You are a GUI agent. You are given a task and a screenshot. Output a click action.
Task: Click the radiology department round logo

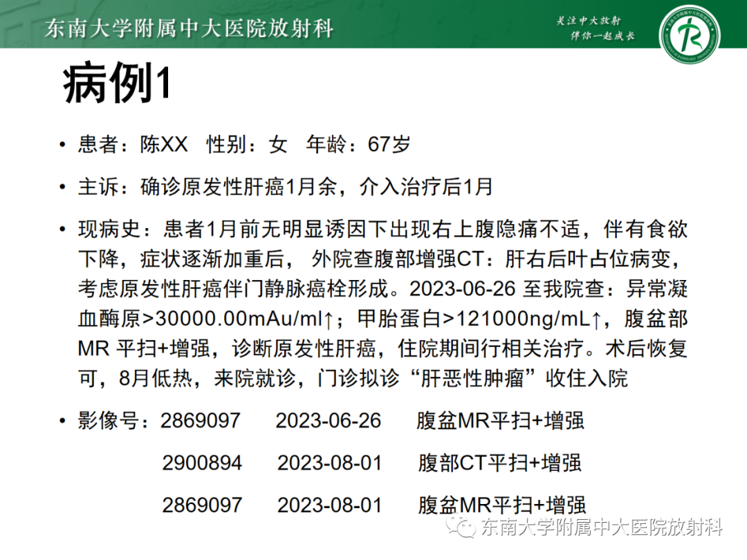[690, 36]
